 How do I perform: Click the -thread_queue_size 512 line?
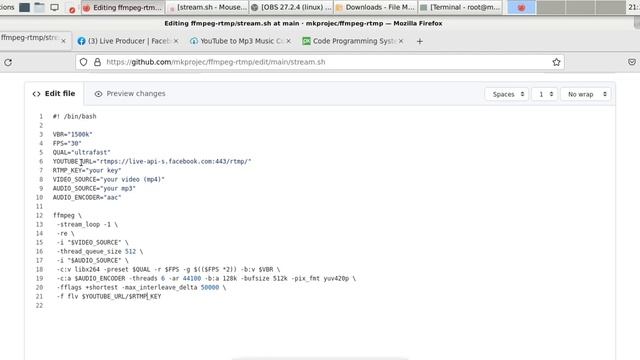point(100,251)
